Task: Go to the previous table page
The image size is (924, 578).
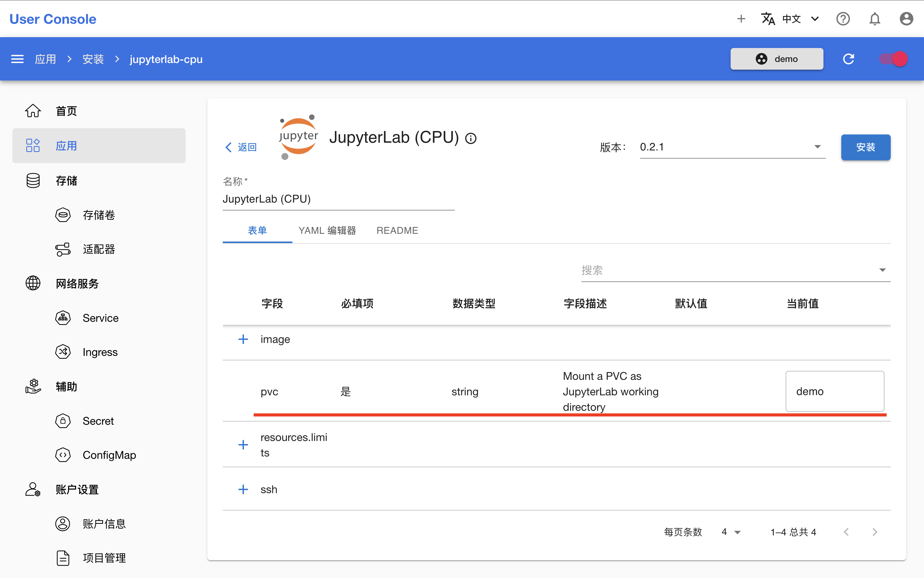Action: click(846, 532)
